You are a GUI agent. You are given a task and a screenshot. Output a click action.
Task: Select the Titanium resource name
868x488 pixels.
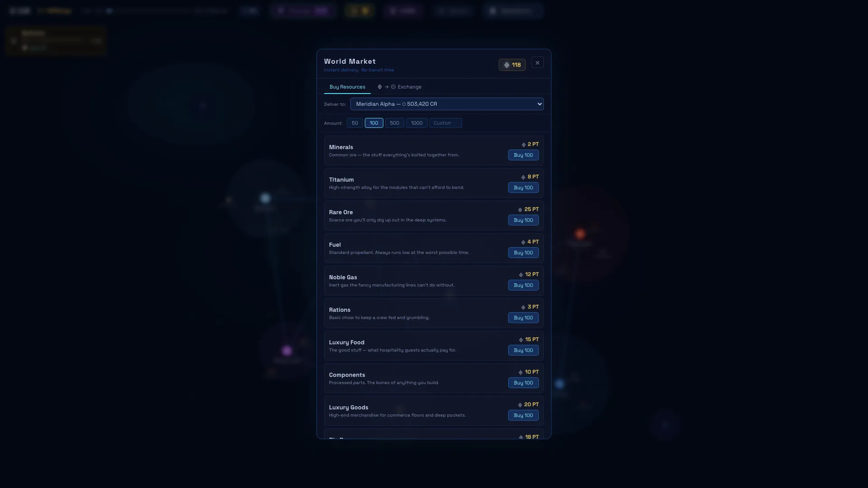341,180
